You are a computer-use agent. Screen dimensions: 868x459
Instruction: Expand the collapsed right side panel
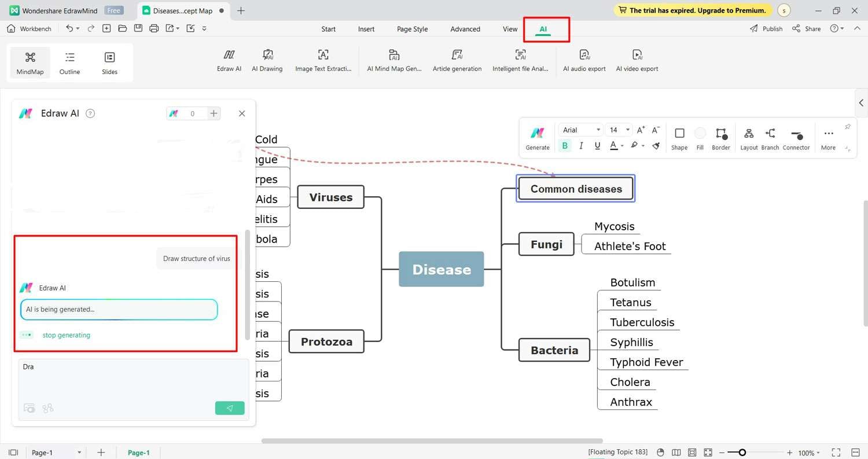point(861,102)
